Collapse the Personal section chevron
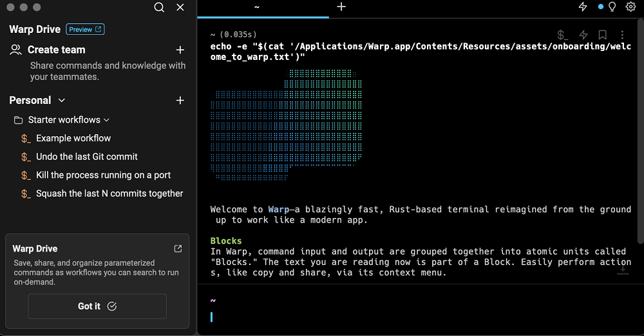644x336 pixels. pyautogui.click(x=62, y=101)
